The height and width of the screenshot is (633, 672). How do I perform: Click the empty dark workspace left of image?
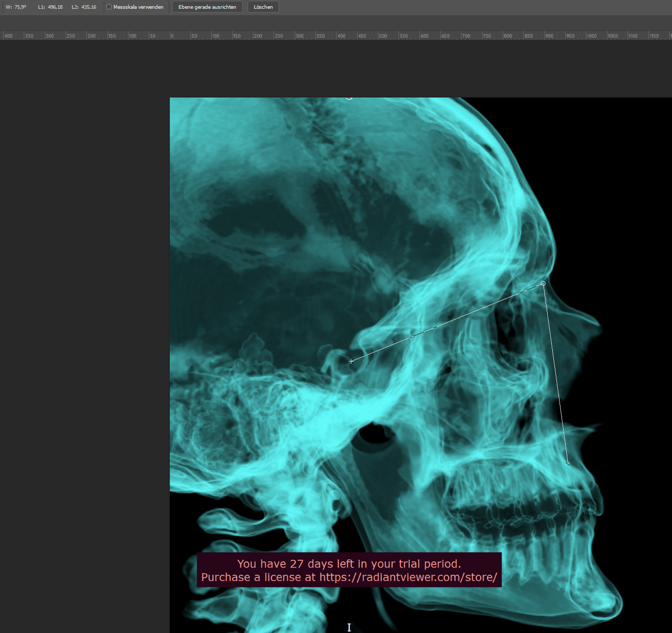(x=83, y=310)
